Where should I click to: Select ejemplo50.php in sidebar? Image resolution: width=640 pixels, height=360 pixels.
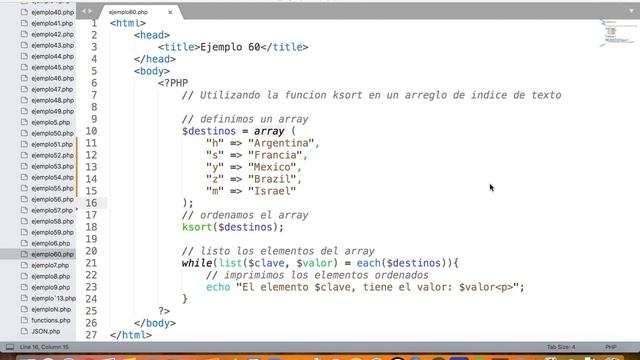(52, 133)
